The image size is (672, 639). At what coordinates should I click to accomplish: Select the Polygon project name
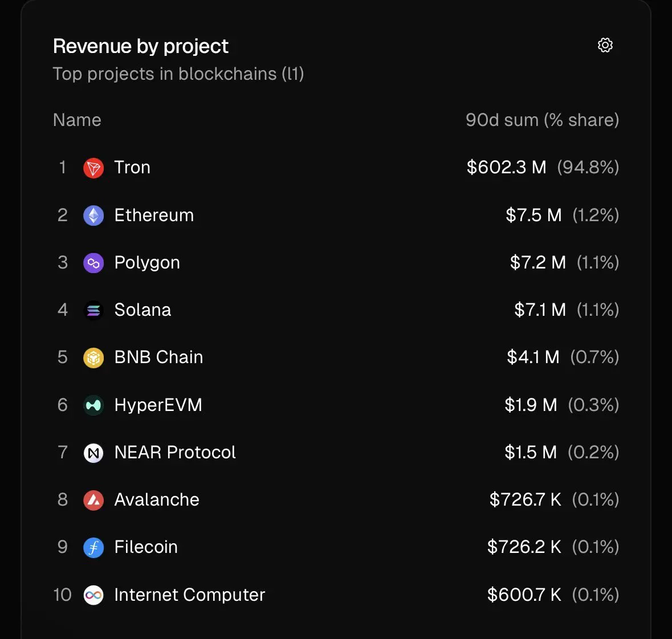pyautogui.click(x=147, y=263)
